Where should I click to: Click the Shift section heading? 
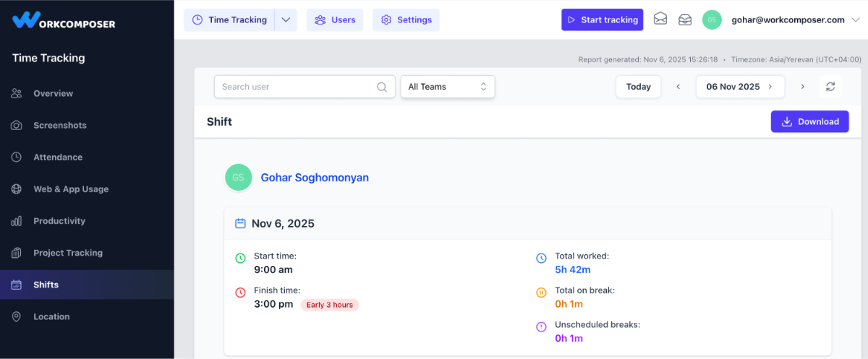219,121
